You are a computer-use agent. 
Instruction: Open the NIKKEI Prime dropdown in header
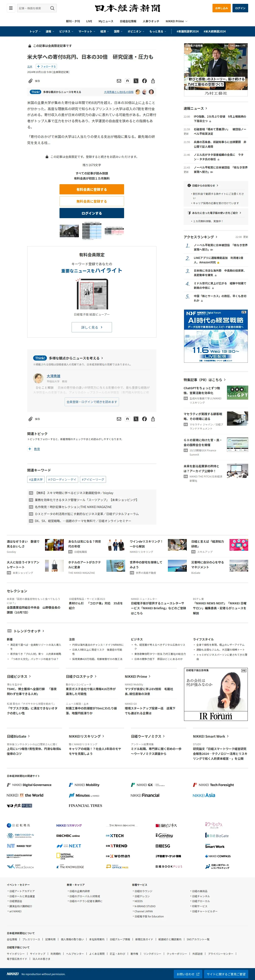pos(177,21)
